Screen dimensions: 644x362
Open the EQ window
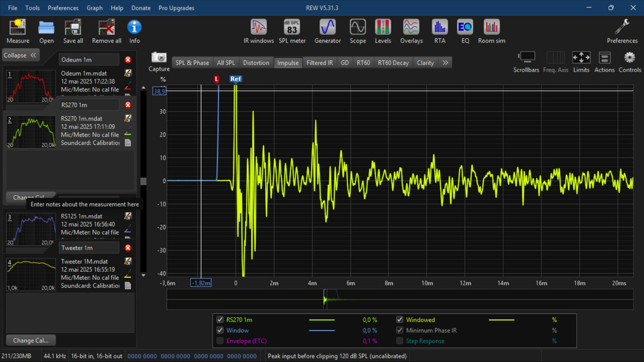coord(465,31)
